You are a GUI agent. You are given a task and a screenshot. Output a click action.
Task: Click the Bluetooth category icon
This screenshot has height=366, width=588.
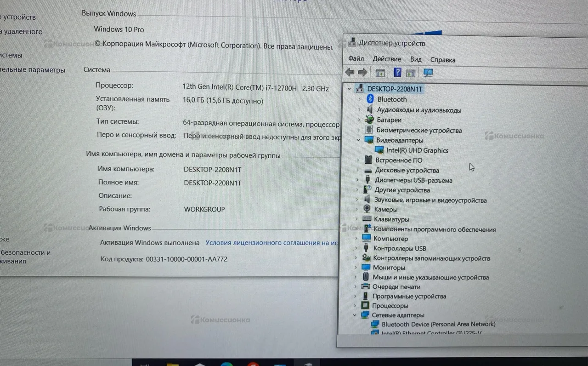(370, 99)
